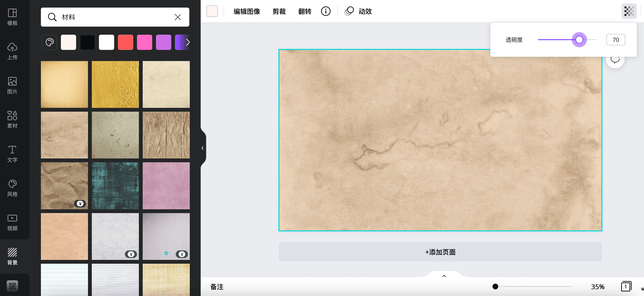Select the cream fiber paper thumbnail

[166, 84]
